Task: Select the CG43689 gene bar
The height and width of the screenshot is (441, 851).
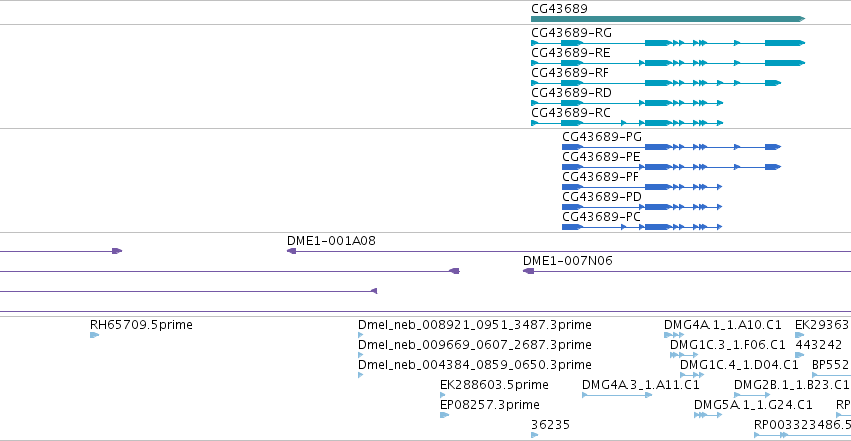Action: click(x=668, y=19)
